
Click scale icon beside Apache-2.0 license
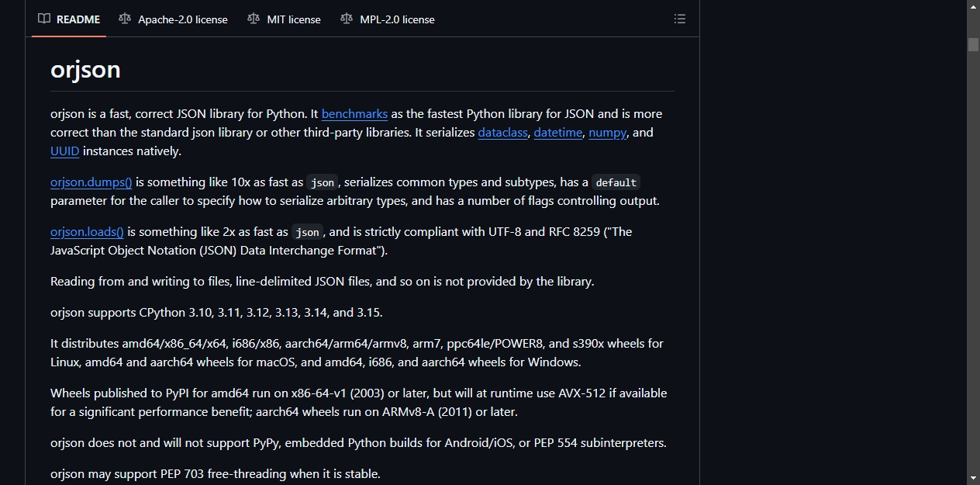(x=125, y=19)
